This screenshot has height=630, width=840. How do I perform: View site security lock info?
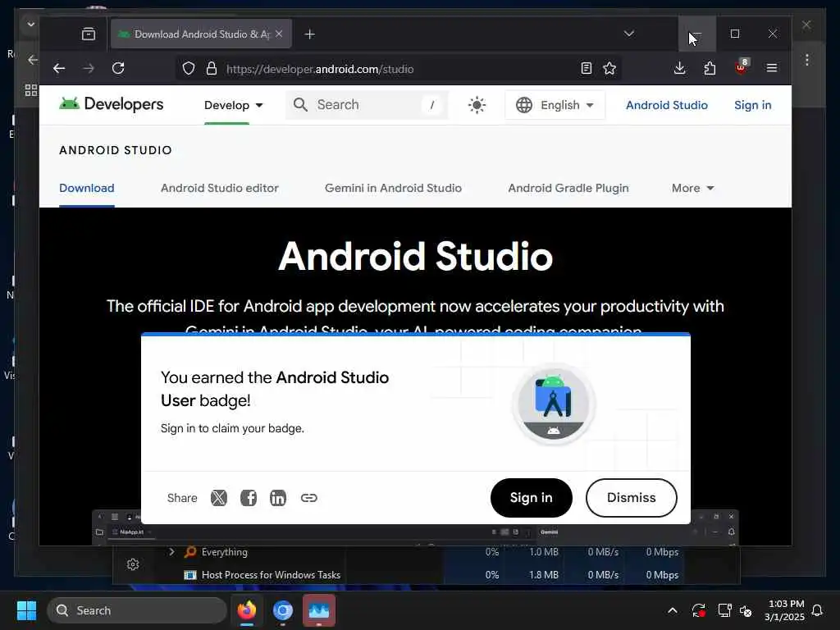(212, 69)
